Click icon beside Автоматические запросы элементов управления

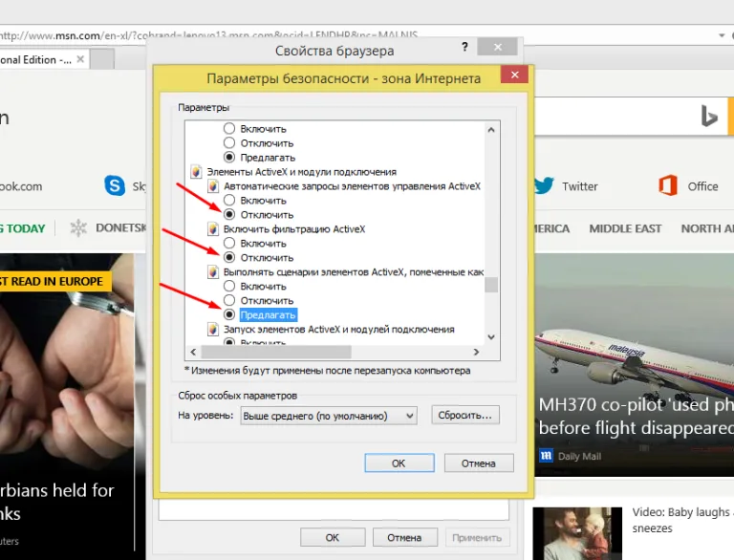(213, 186)
